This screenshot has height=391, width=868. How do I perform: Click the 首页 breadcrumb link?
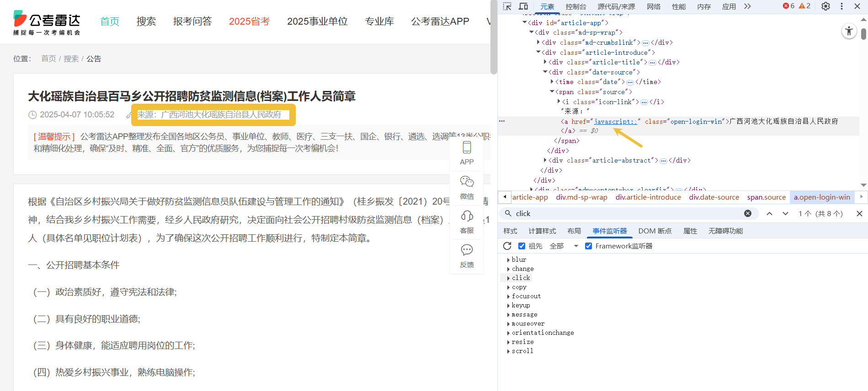48,59
